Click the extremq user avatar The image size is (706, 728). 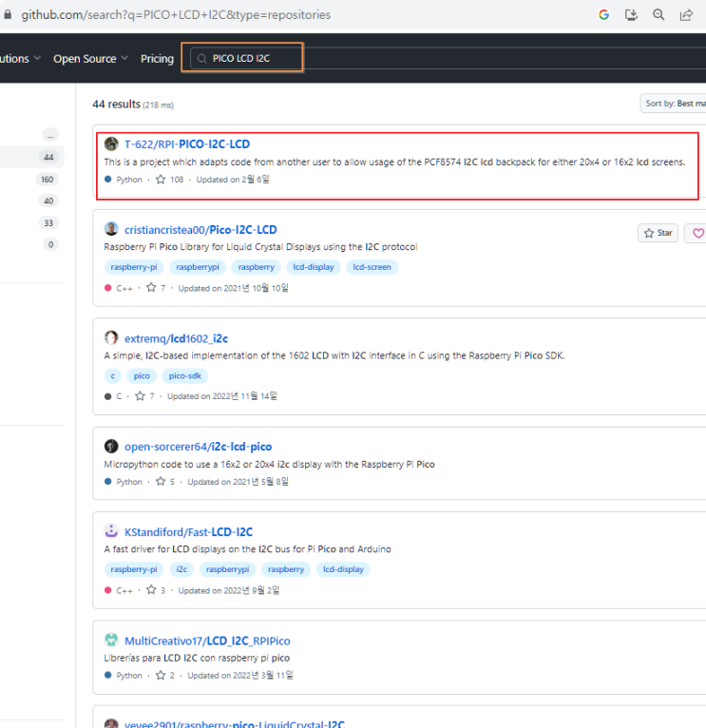tap(111, 337)
